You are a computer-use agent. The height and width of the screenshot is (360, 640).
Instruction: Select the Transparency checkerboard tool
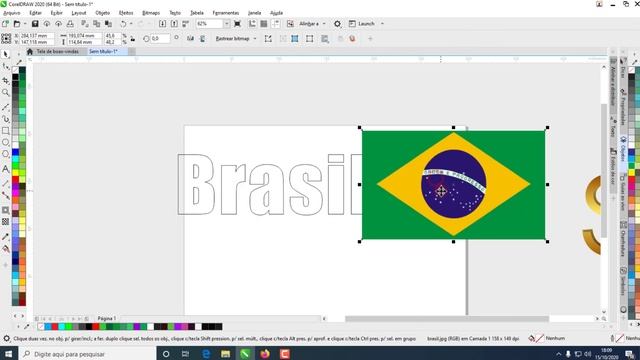[x=5, y=222]
